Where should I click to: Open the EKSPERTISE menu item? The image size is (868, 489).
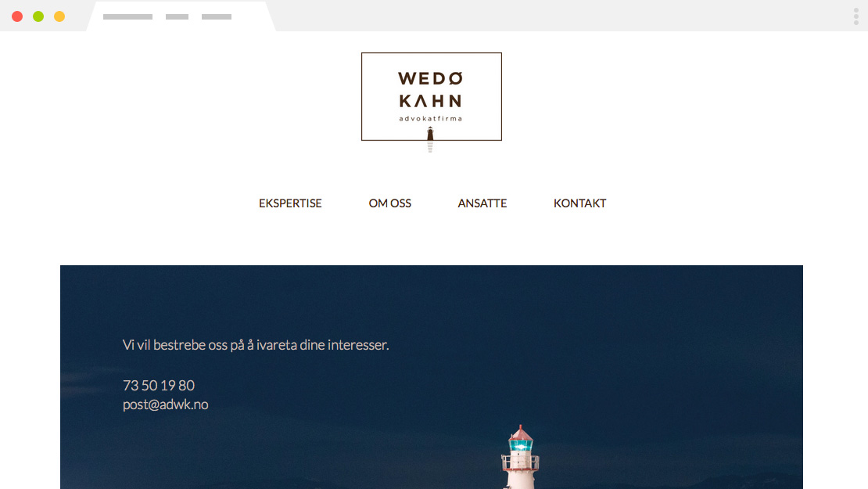pyautogui.click(x=290, y=203)
